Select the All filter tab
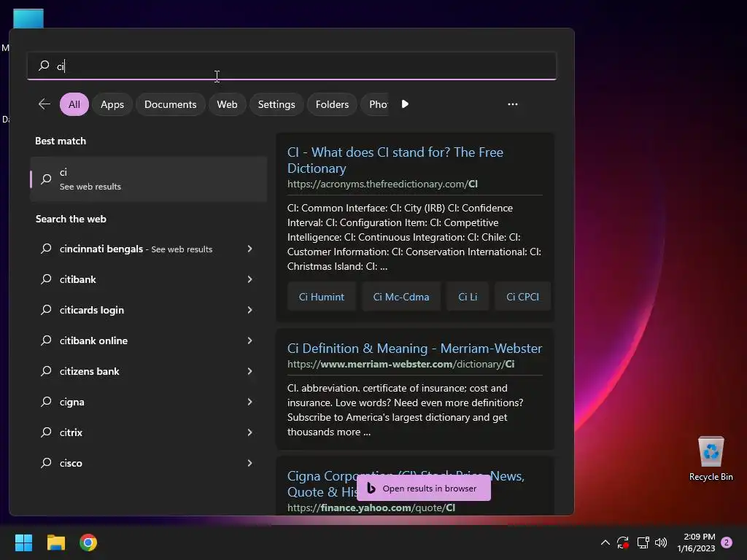 click(x=74, y=104)
